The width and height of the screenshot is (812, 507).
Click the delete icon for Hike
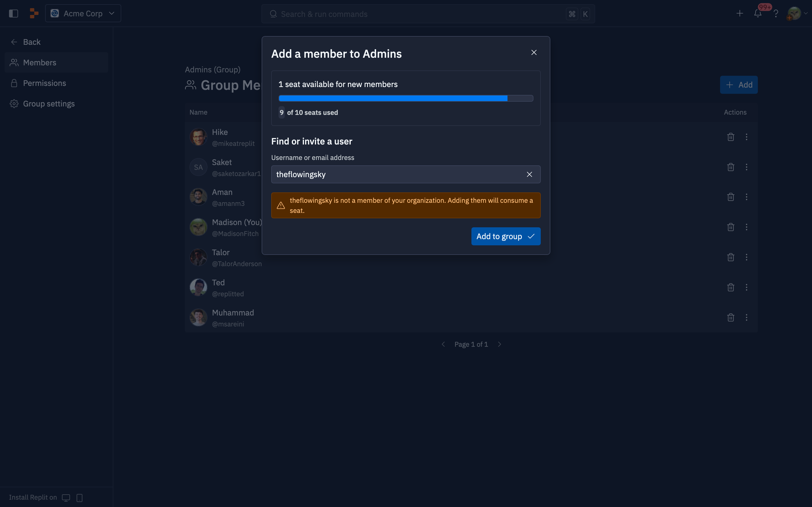[731, 137]
